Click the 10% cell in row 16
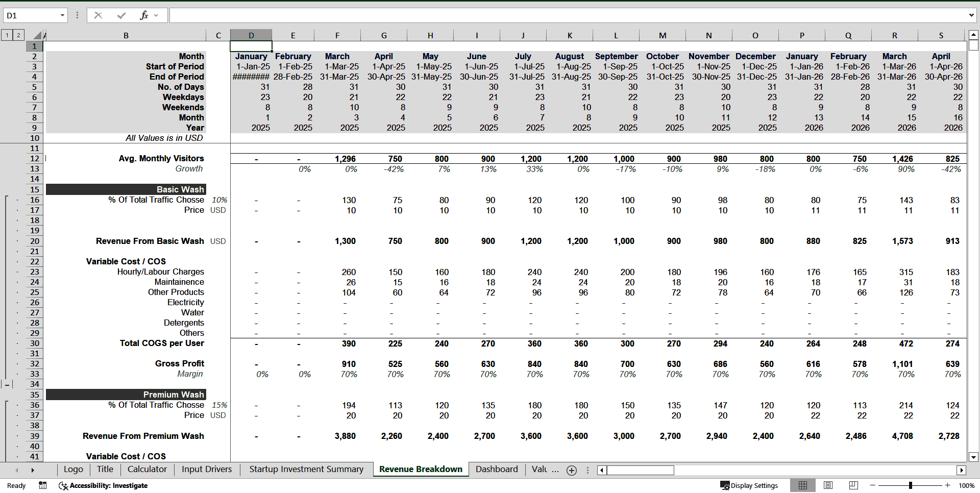 point(219,200)
